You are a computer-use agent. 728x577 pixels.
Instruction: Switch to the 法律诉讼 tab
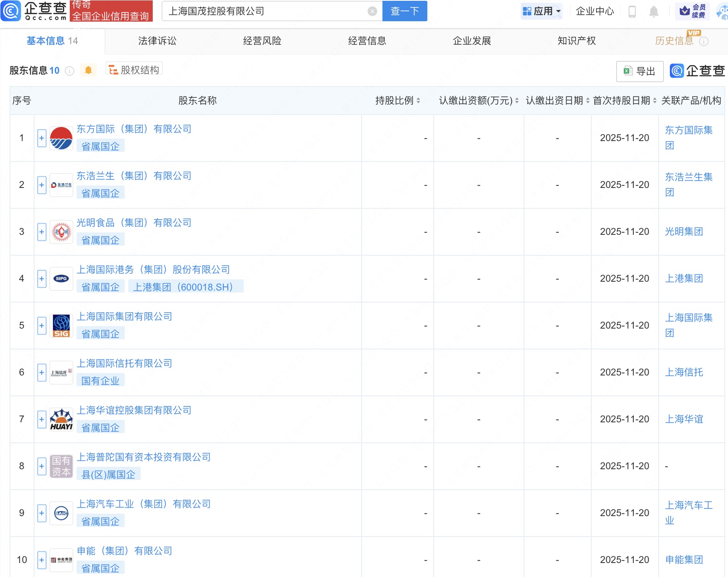pos(157,41)
